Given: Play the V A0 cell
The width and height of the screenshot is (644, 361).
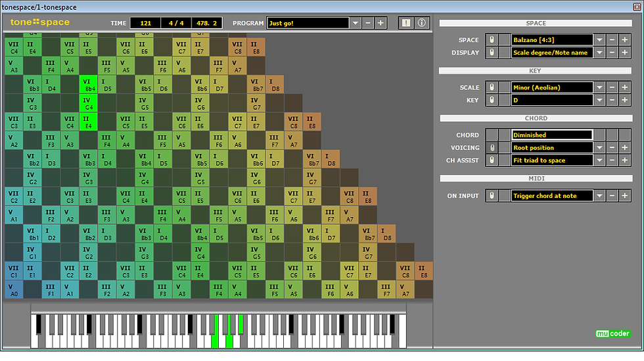Looking at the screenshot, I should pyautogui.click(x=14, y=289).
